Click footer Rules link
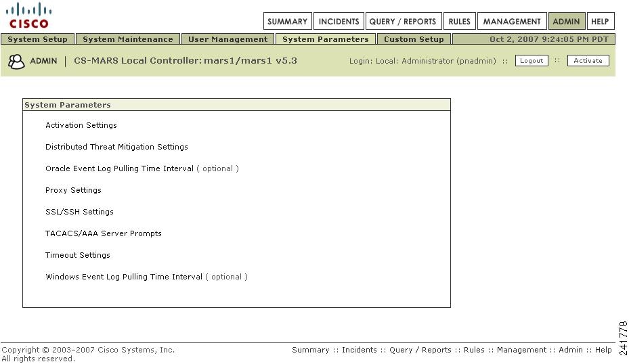 [474, 350]
